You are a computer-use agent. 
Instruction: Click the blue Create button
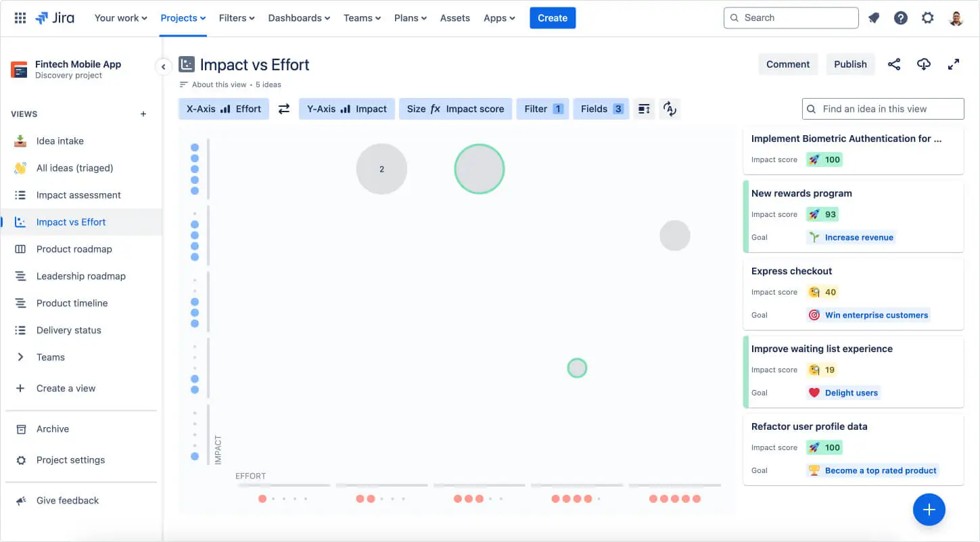pos(553,18)
